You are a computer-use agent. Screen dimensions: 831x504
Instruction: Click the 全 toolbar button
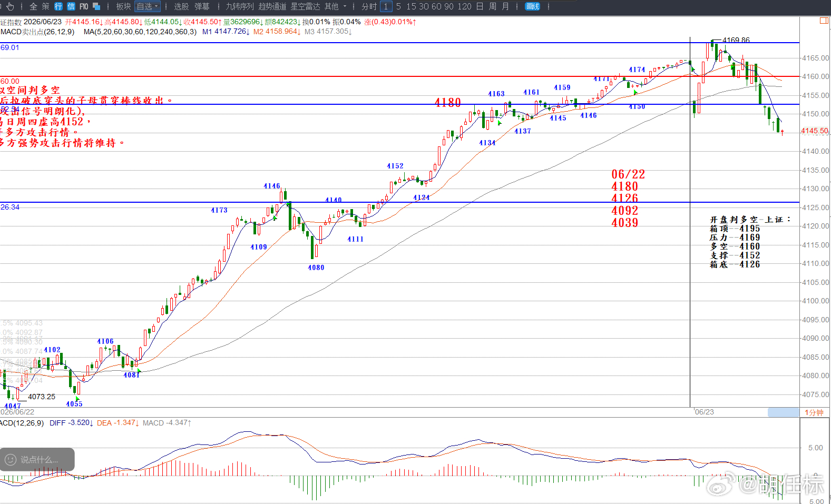pos(33,6)
